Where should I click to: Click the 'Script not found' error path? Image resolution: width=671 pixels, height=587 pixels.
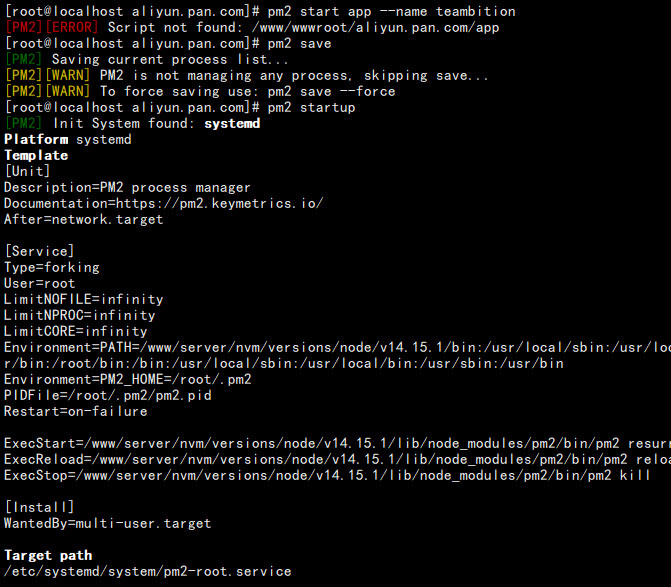[375, 27]
